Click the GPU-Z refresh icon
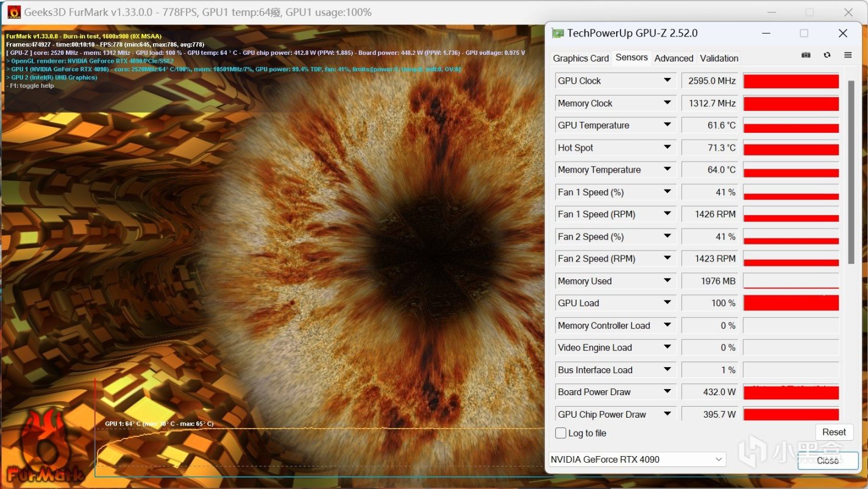Viewport: 868px width, 489px height. (x=827, y=55)
